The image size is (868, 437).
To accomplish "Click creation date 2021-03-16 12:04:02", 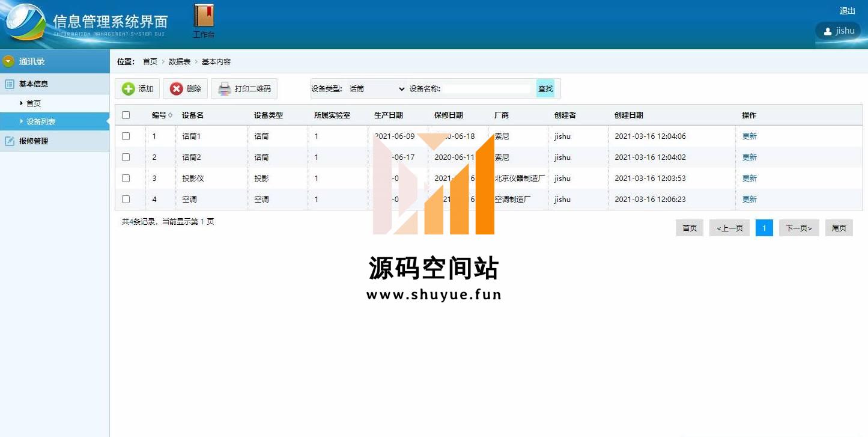I will (x=650, y=157).
